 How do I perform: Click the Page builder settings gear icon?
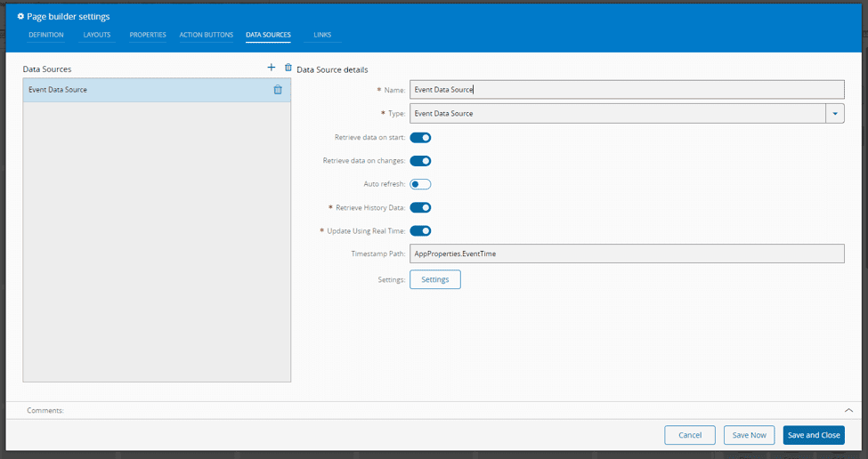click(21, 16)
